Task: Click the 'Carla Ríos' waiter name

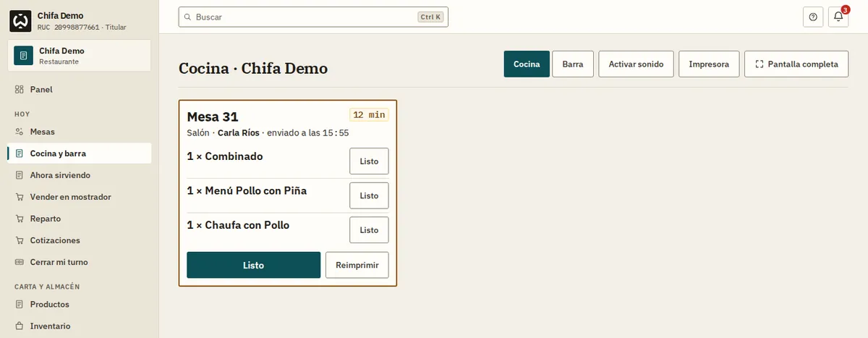Action: click(238, 133)
